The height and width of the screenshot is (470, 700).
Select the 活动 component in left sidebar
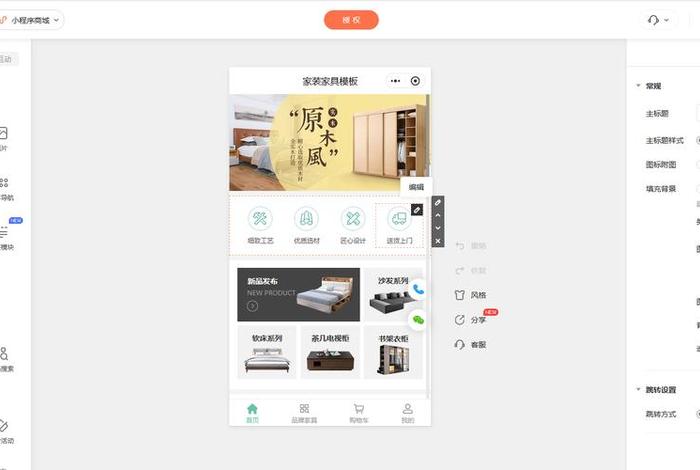[x=5, y=432]
